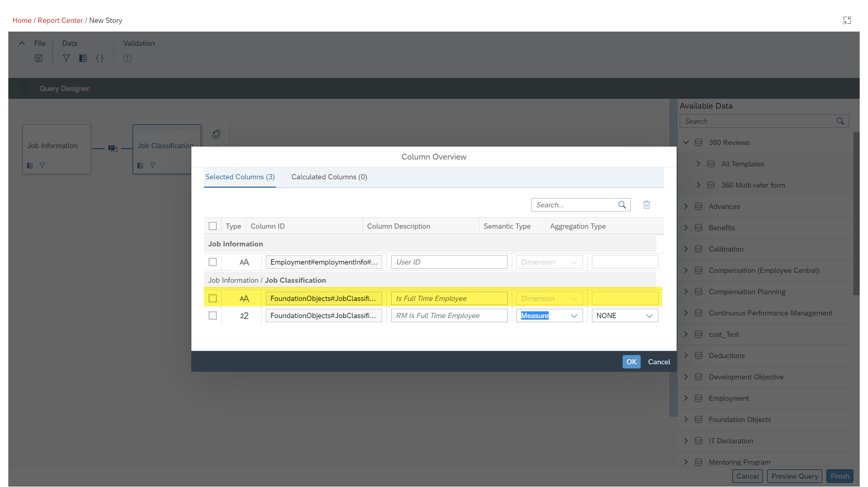868x487 pixels.
Task: Collapse the toolbar with the caret icon
Action: click(22, 43)
